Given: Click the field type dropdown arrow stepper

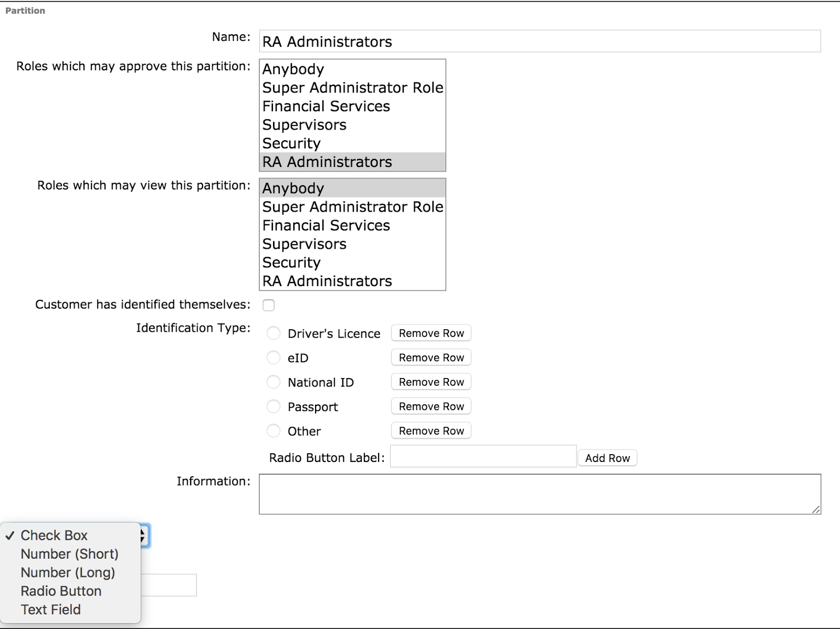Looking at the screenshot, I should click(x=144, y=536).
